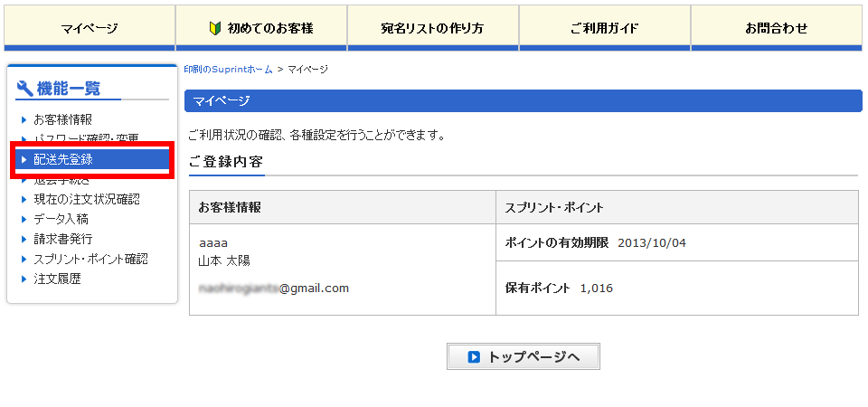The image size is (868, 407).
Task: Open データ入稿 in the sidebar
Action: [x=61, y=219]
